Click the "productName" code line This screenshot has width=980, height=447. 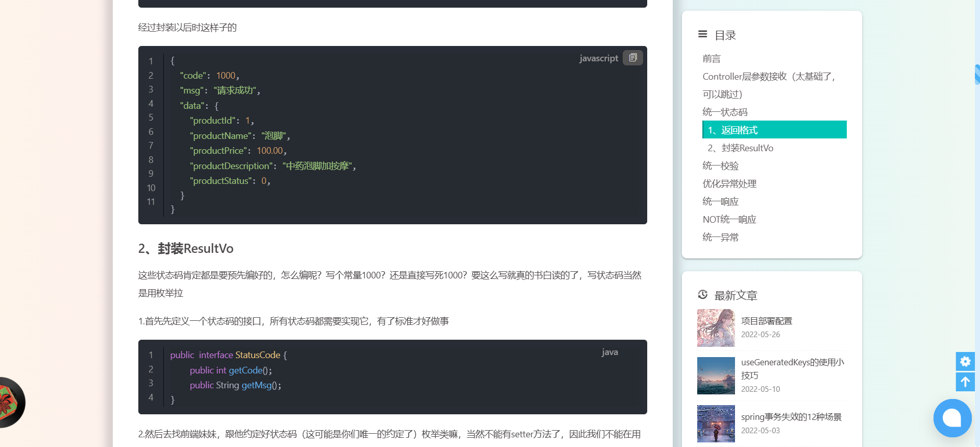point(240,136)
